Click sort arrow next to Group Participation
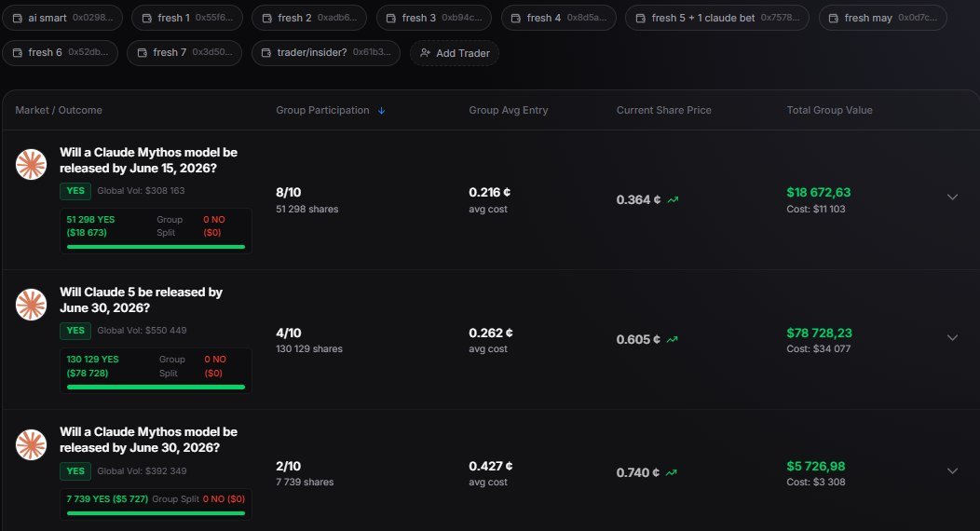Image resolution: width=980 pixels, height=531 pixels. click(x=381, y=111)
